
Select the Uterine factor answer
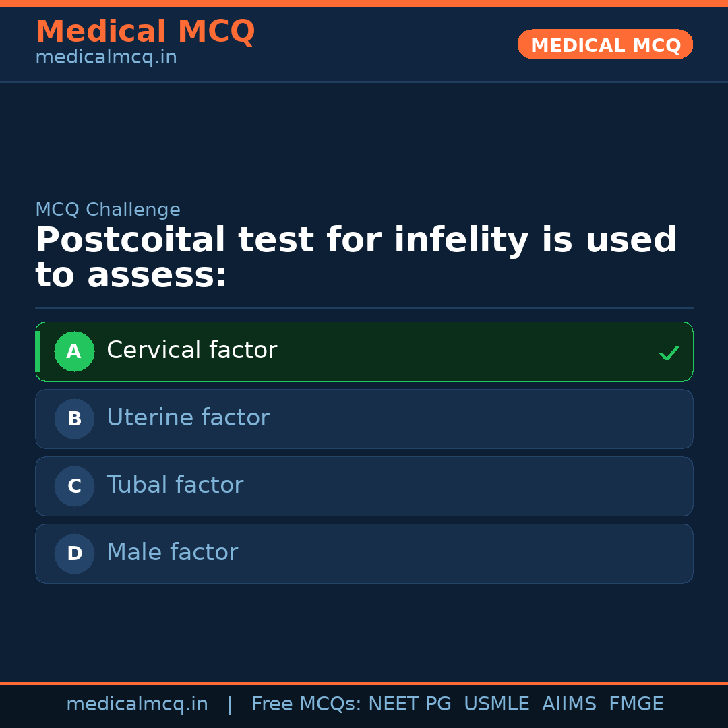188,418
